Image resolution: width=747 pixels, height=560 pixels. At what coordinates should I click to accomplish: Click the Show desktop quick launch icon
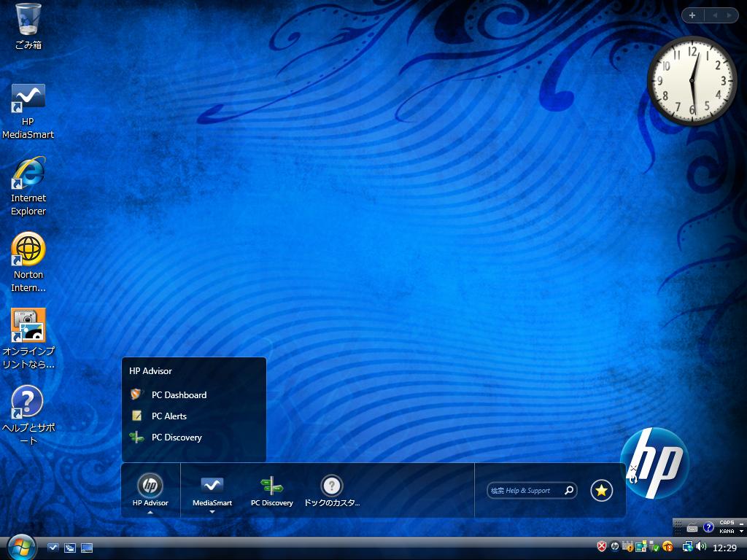[x=87, y=548]
